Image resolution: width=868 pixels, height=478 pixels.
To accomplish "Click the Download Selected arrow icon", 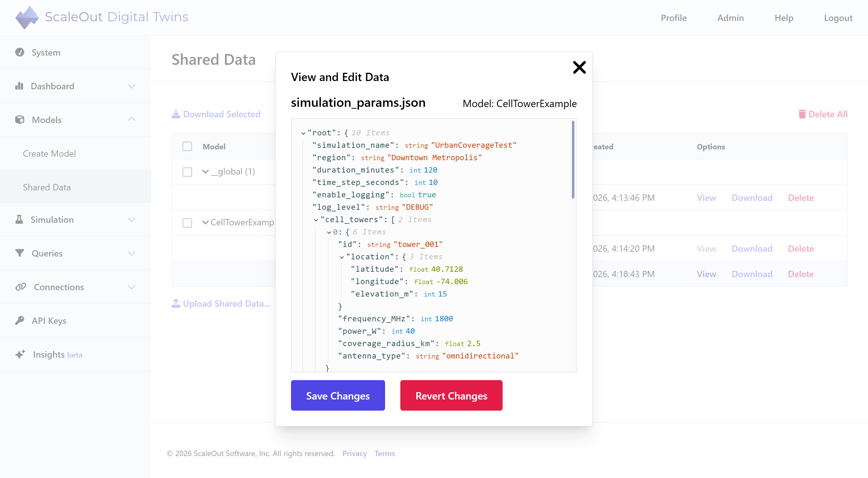I will tap(176, 114).
